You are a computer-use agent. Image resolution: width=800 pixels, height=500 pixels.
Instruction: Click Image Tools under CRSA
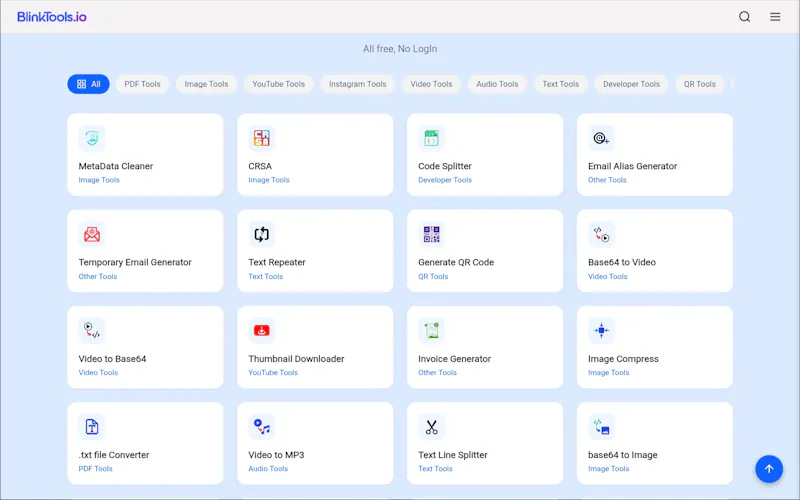[x=269, y=180]
